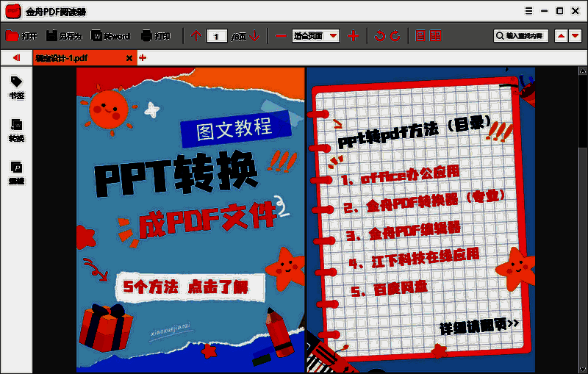Click the page number input field

point(217,36)
